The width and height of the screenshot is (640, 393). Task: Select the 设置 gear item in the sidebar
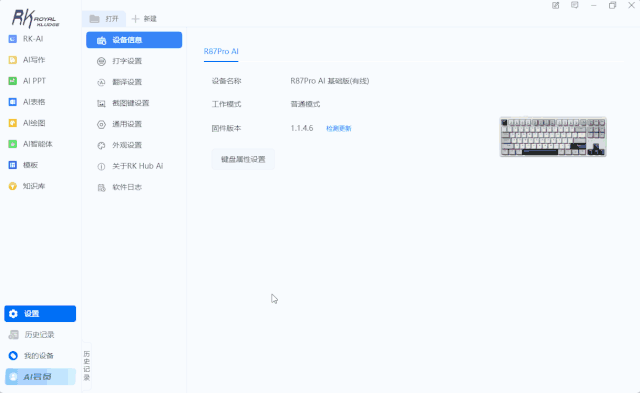[40, 313]
